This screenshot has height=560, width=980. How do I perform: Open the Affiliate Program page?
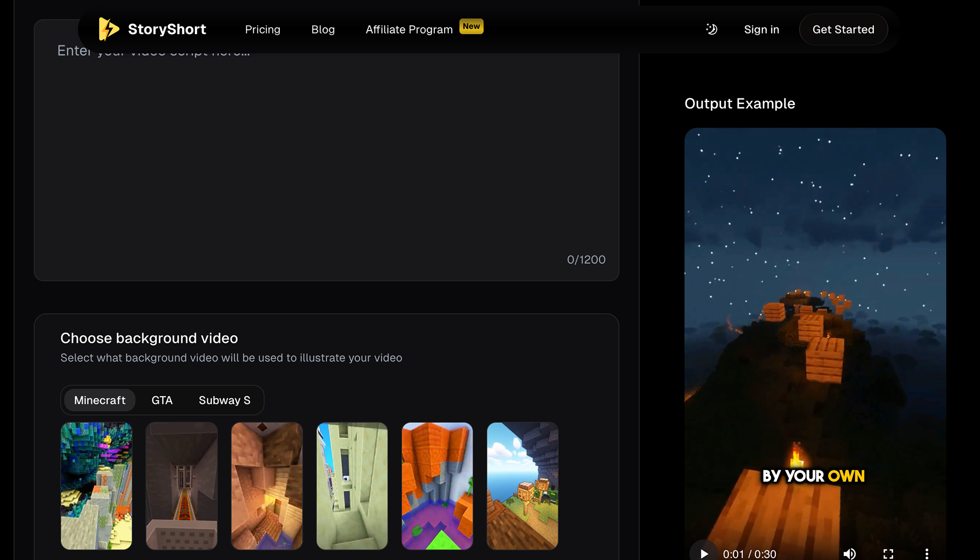point(409,30)
